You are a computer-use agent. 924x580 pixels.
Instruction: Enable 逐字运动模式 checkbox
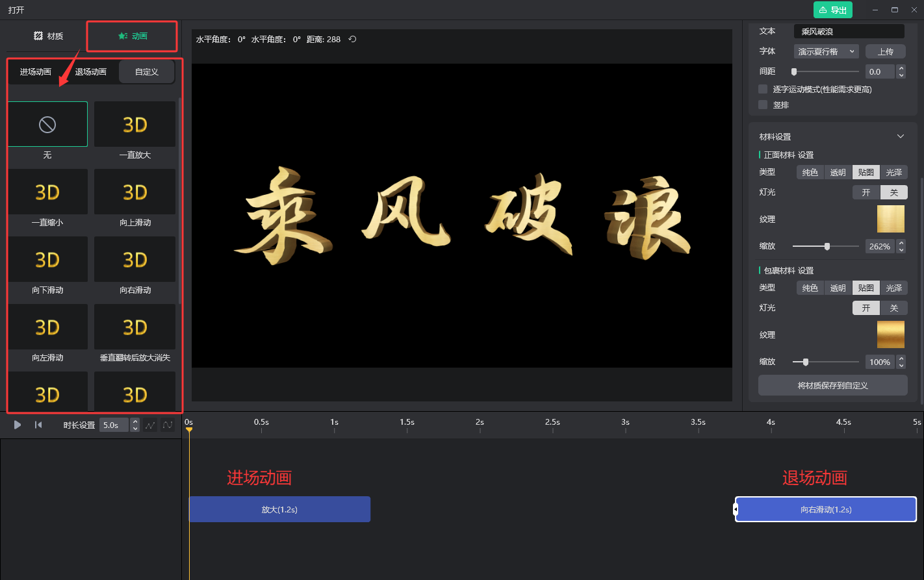pos(763,89)
